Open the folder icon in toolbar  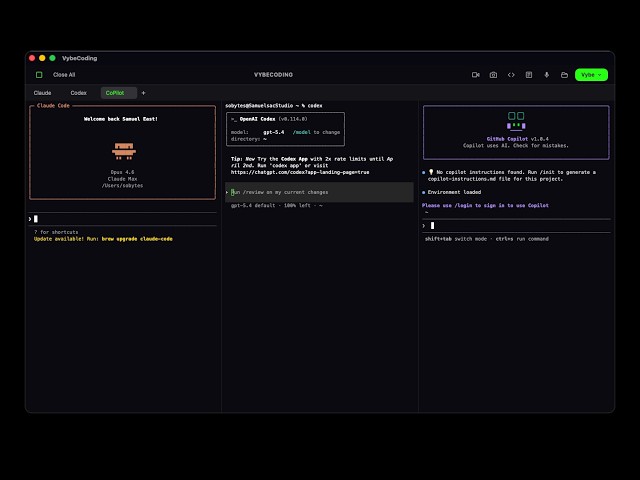[x=564, y=75]
